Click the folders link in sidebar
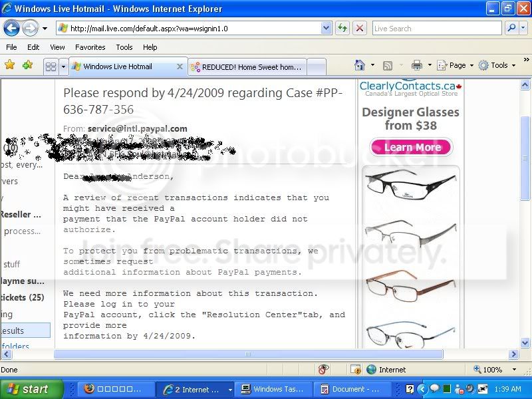 coord(15,346)
